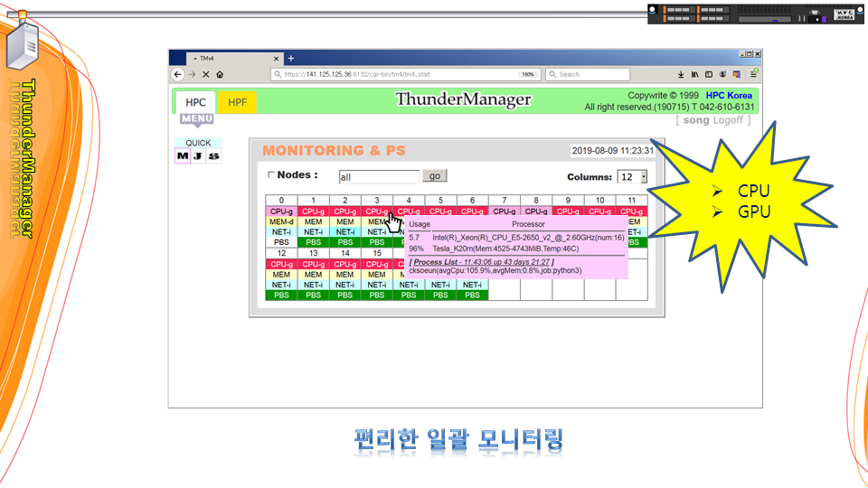Open the browser hamburger menu
868x488 pixels.
point(752,75)
